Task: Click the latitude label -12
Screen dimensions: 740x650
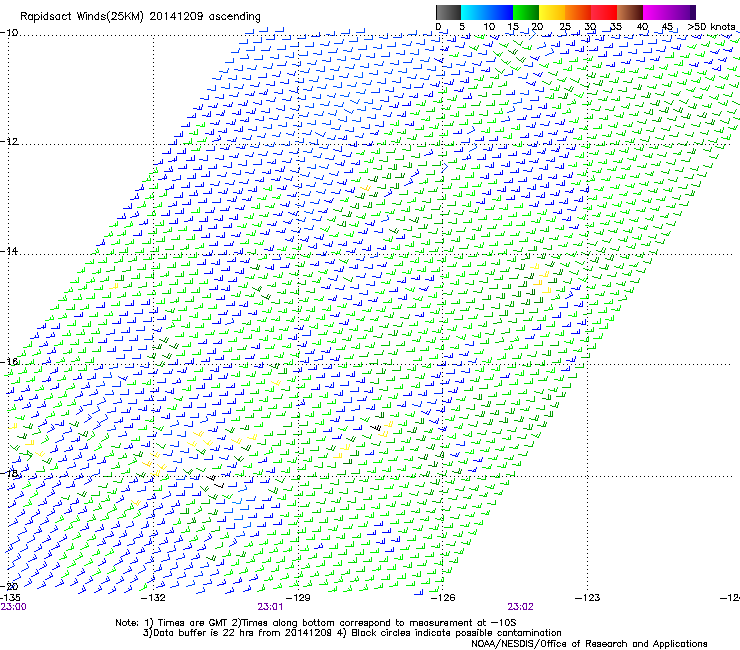Action: [9, 142]
